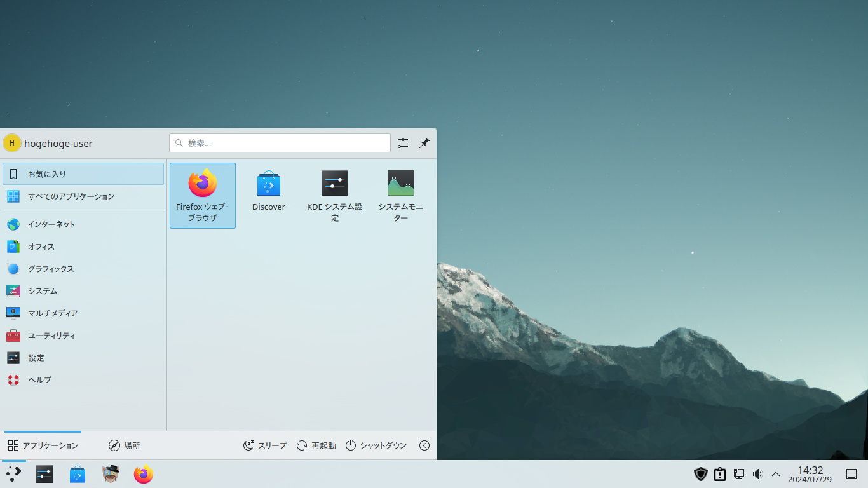Viewport: 868px width, 488px height.
Task: Open the cat with hat taskbar icon
Action: [x=111, y=474]
